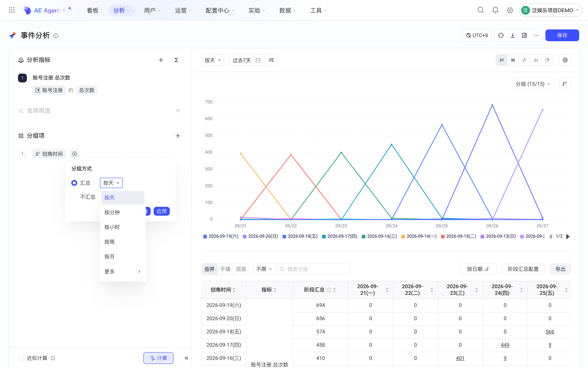Open the 过去7天 date range picker

coord(246,60)
